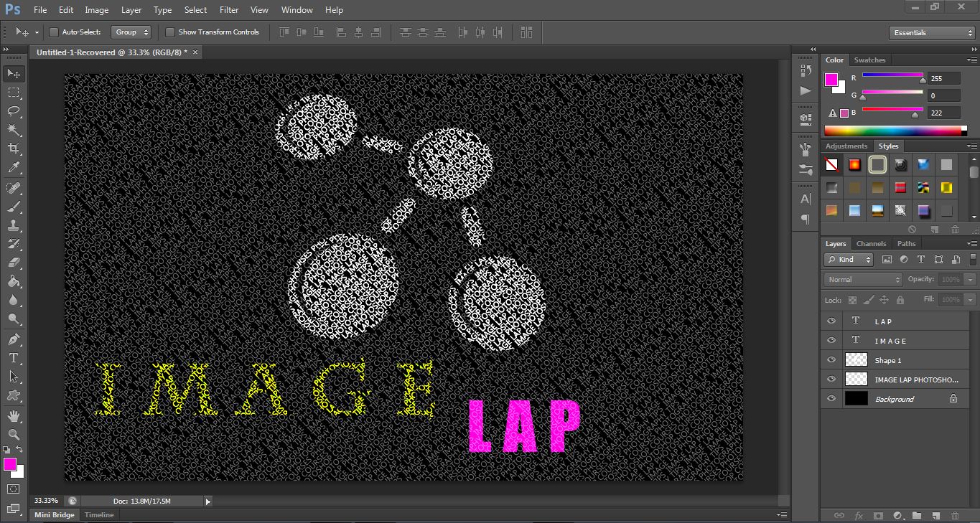The height and width of the screenshot is (523, 980).
Task: Open the Filter menu
Action: [x=229, y=10]
